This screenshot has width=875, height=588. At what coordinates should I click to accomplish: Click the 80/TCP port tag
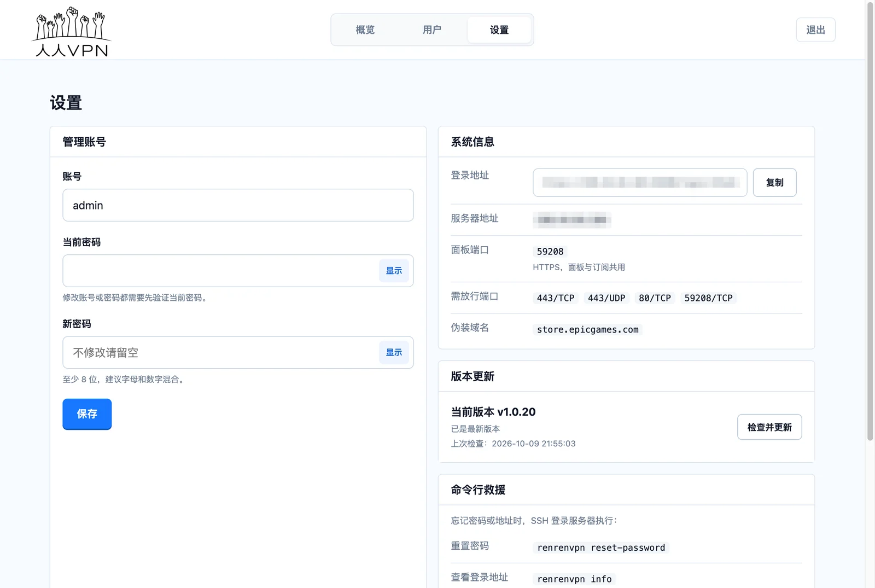click(x=655, y=298)
